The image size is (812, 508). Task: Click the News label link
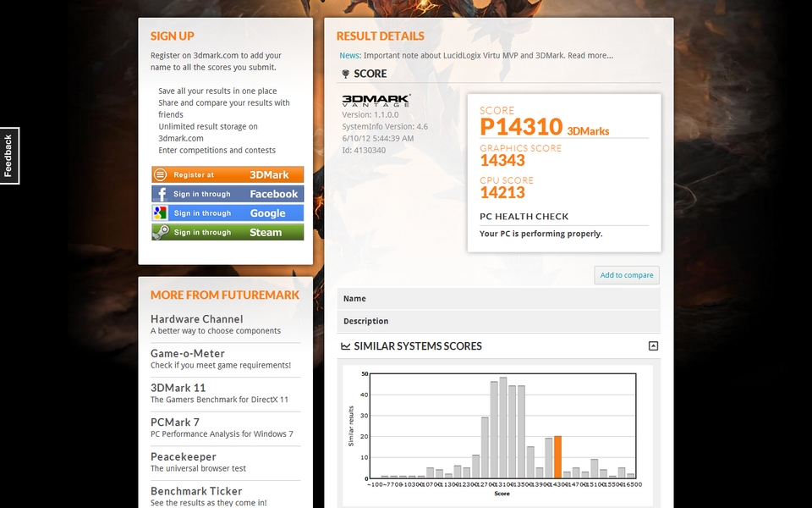(350, 56)
